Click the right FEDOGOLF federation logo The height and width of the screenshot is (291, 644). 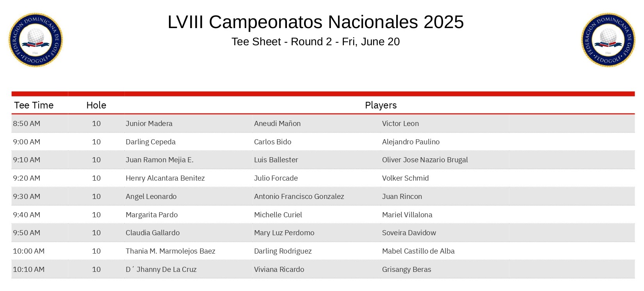[608, 40]
